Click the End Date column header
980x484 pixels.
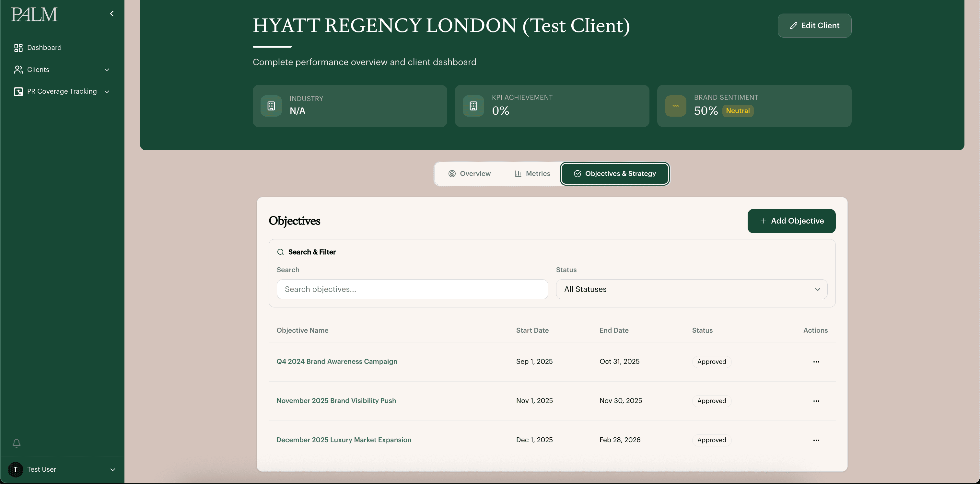tap(614, 330)
